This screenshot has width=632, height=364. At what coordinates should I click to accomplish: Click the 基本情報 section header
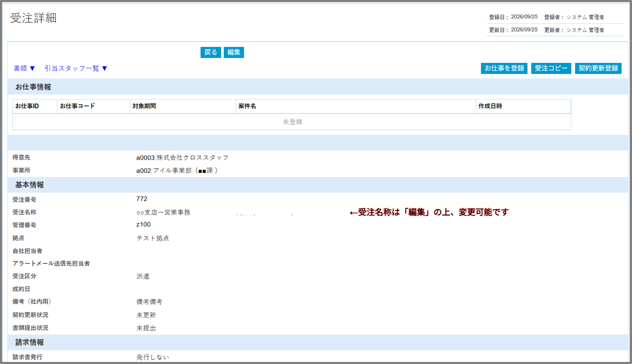[318, 185]
